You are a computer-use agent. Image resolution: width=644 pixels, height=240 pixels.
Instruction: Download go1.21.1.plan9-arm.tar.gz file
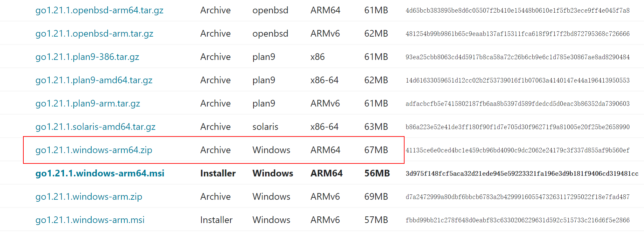coord(88,104)
